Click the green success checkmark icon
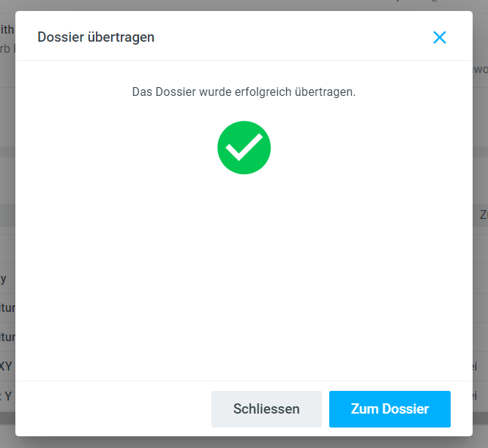 (x=244, y=147)
